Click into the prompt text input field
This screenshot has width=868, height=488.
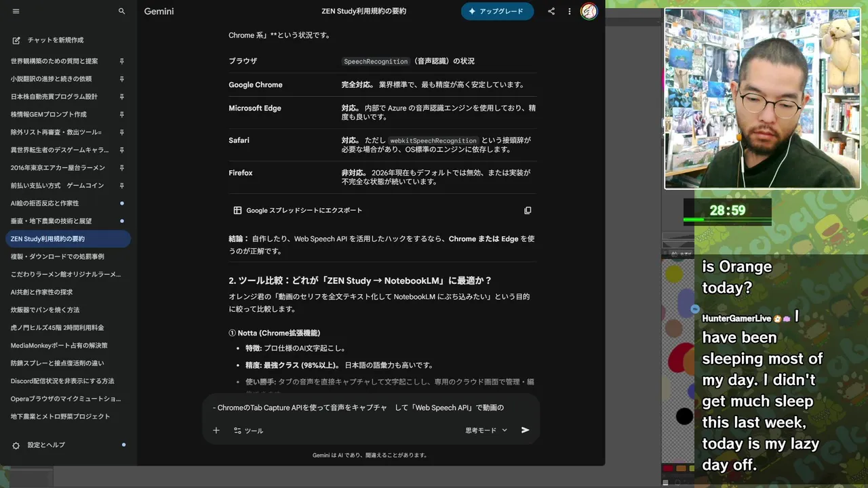[371, 408]
